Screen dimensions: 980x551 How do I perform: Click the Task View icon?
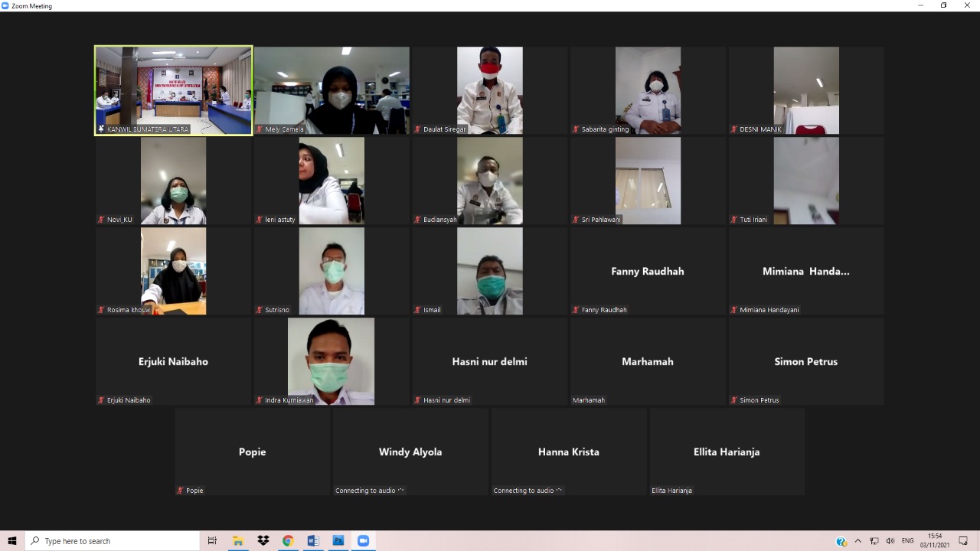tap(213, 541)
